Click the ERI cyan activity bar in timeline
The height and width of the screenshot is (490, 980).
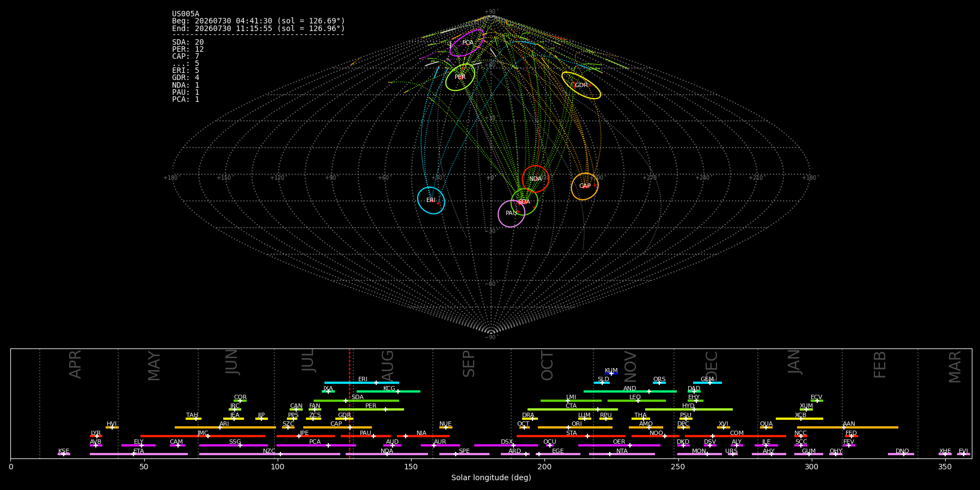click(x=362, y=383)
